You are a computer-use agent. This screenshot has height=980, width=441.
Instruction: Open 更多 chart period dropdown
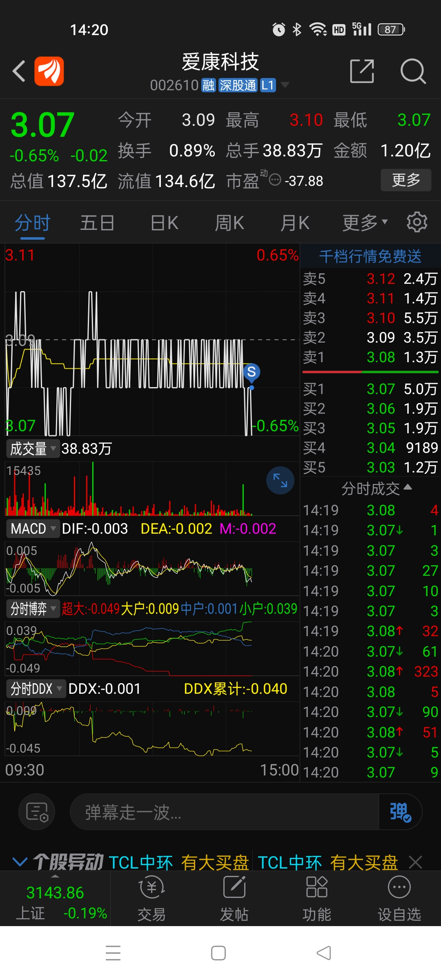point(365,223)
